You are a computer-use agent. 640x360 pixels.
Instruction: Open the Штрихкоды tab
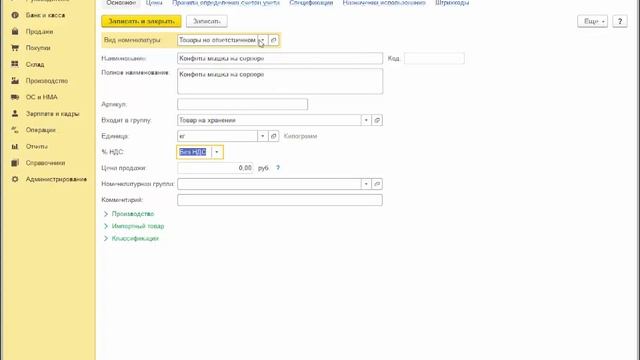point(452,3)
